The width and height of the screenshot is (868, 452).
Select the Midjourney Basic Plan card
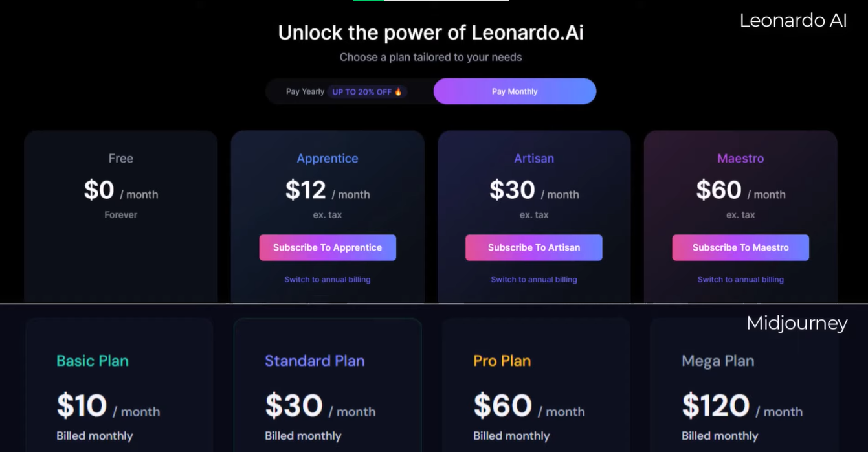119,385
